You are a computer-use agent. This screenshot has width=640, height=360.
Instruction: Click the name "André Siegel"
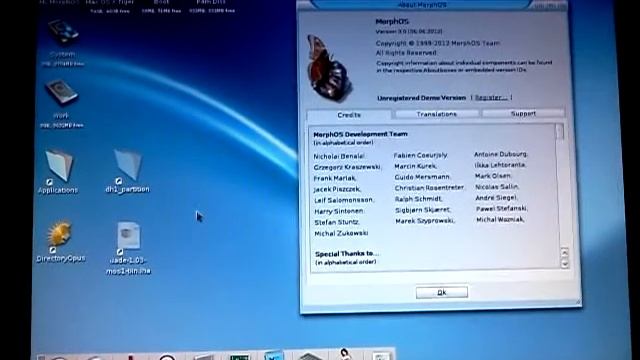click(496, 198)
